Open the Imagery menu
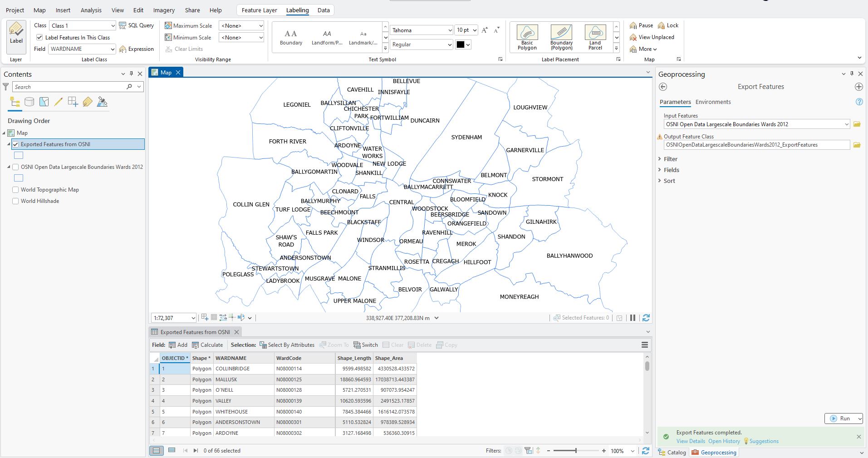Screen dimensions: 868x458 (x=163, y=10)
